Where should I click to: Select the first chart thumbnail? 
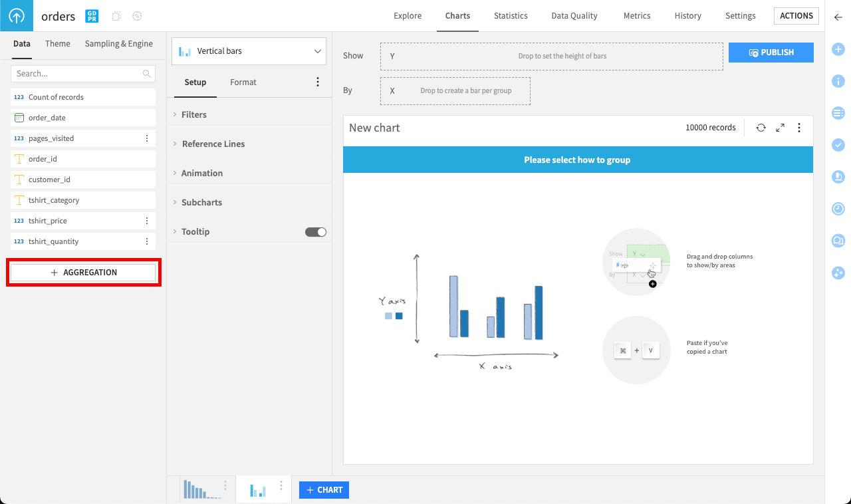[x=200, y=490]
